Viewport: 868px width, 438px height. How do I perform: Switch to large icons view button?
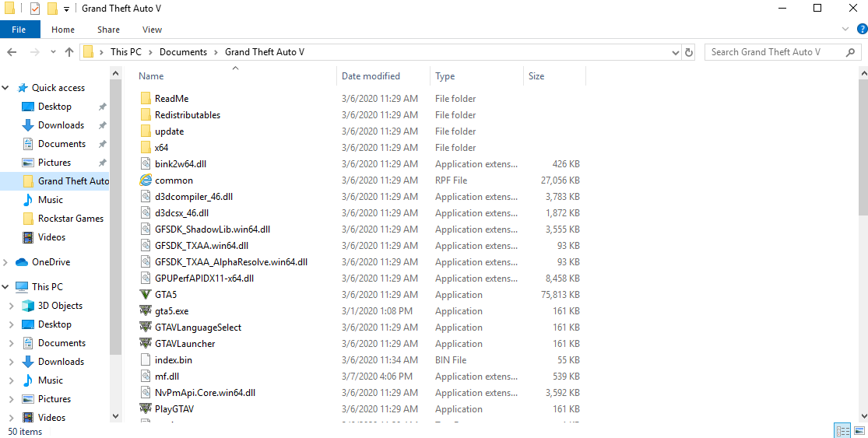(859, 431)
